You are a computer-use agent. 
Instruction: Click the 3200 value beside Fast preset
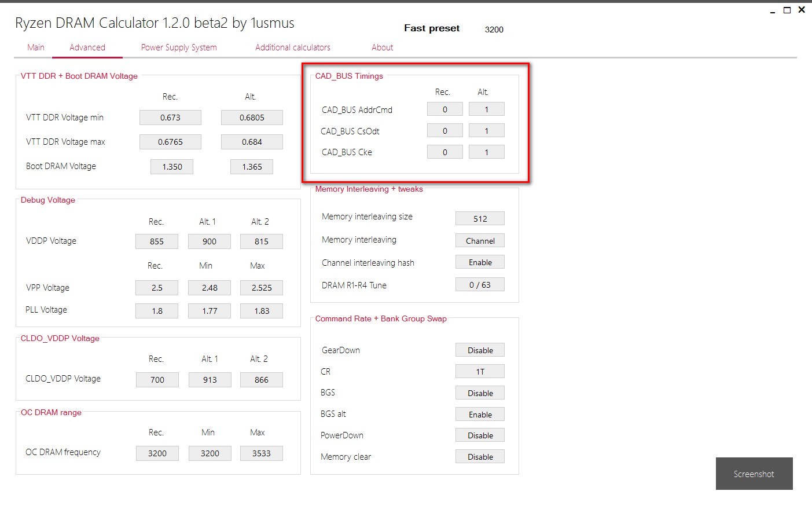coord(494,30)
